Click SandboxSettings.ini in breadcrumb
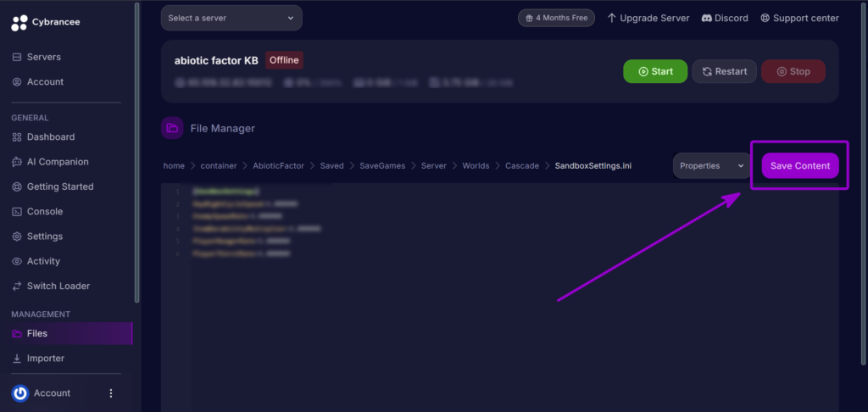 (x=593, y=165)
